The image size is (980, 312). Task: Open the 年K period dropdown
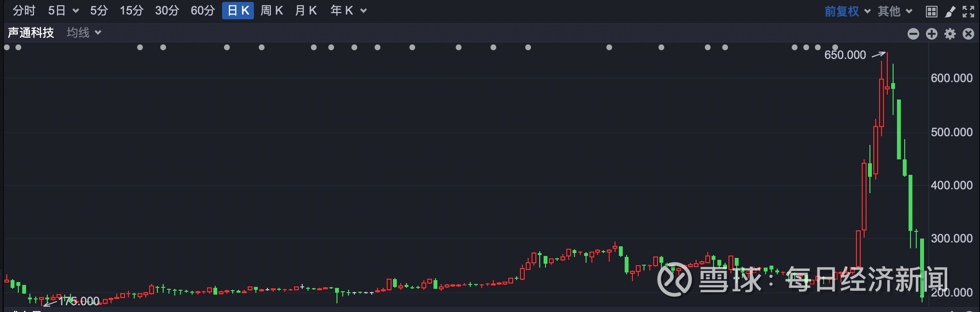(x=348, y=11)
